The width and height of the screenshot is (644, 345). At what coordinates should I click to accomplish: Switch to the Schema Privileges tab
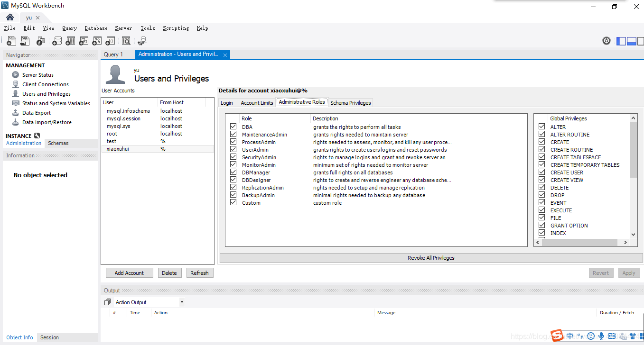click(x=351, y=103)
